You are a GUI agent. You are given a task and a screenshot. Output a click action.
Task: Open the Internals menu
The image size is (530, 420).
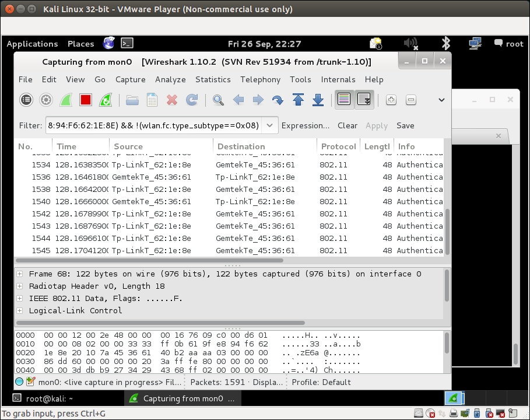tap(338, 79)
